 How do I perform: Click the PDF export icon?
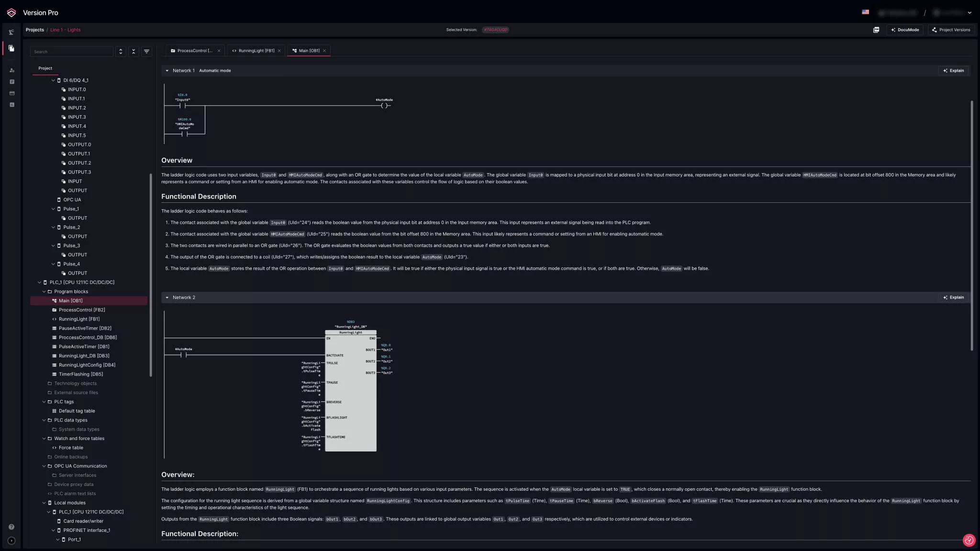point(876,30)
